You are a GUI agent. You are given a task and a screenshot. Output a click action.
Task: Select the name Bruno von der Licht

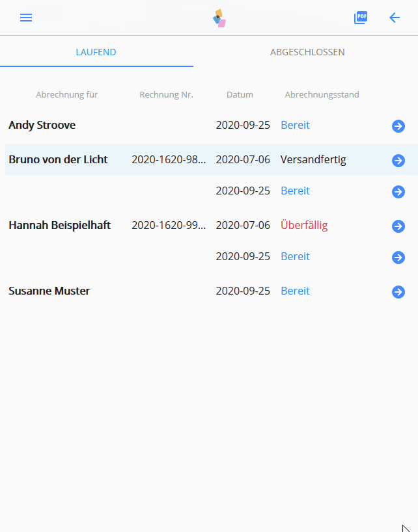tap(58, 159)
